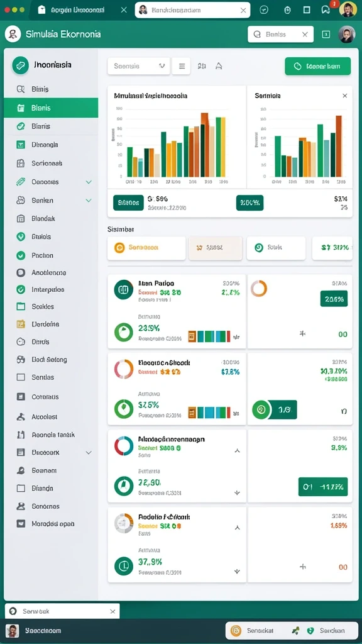Toggle the green checkmark beside Intanprice
The image size is (362, 644).
[21, 289]
